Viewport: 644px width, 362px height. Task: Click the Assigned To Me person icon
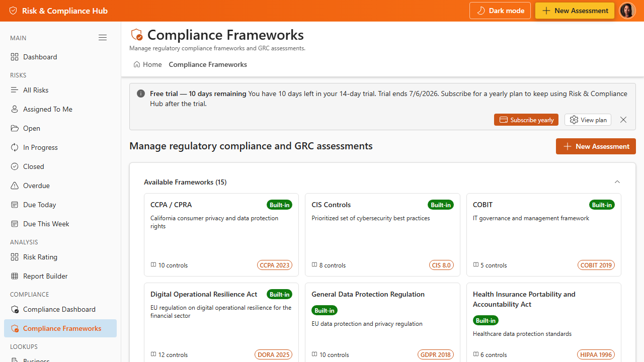[x=15, y=109]
